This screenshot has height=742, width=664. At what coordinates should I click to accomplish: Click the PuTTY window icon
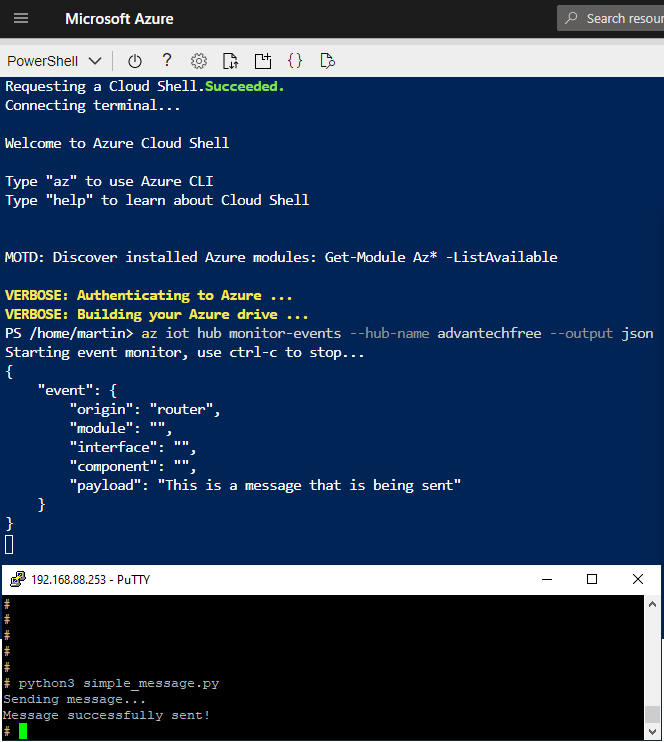tap(18, 579)
